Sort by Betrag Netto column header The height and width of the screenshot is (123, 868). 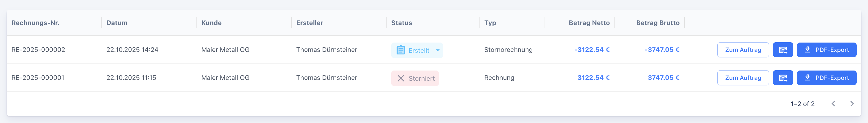[589, 23]
